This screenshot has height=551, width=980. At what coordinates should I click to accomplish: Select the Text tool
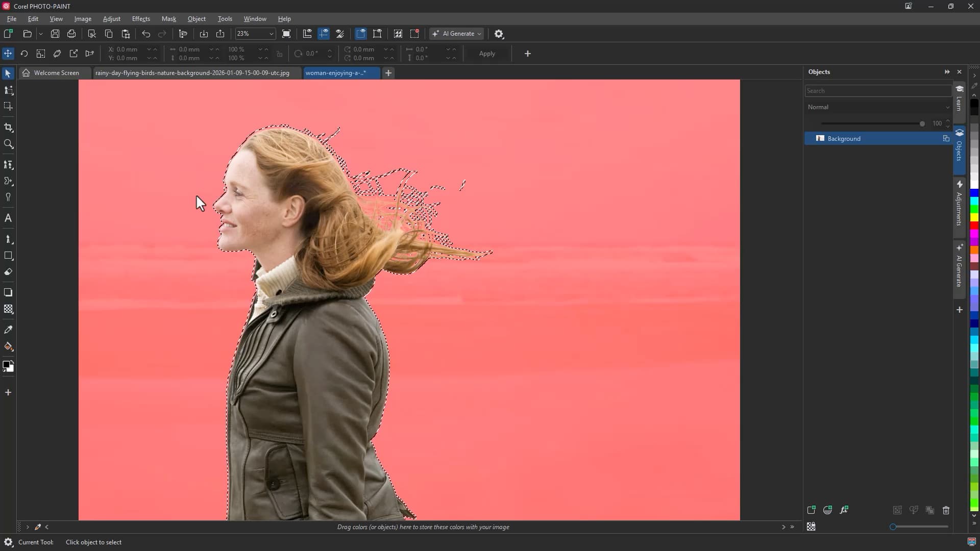[x=8, y=218]
